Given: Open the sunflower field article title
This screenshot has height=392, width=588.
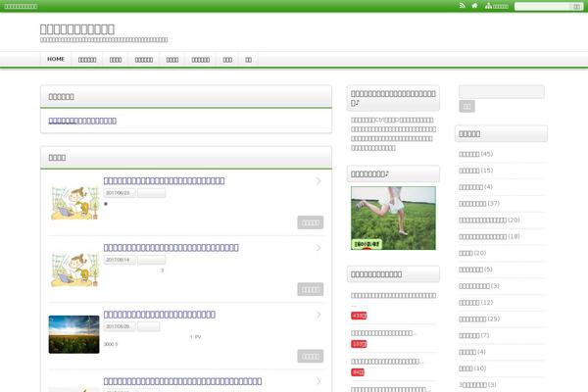Looking at the screenshot, I should (160, 315).
